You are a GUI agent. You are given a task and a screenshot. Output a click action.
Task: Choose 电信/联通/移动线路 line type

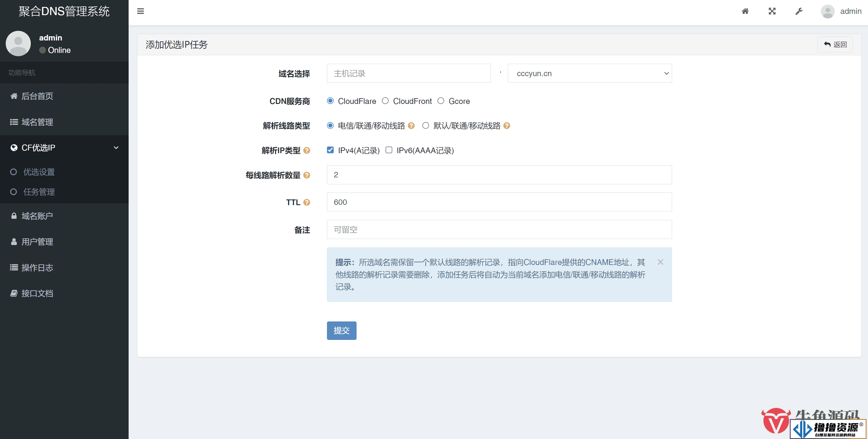pyautogui.click(x=330, y=125)
